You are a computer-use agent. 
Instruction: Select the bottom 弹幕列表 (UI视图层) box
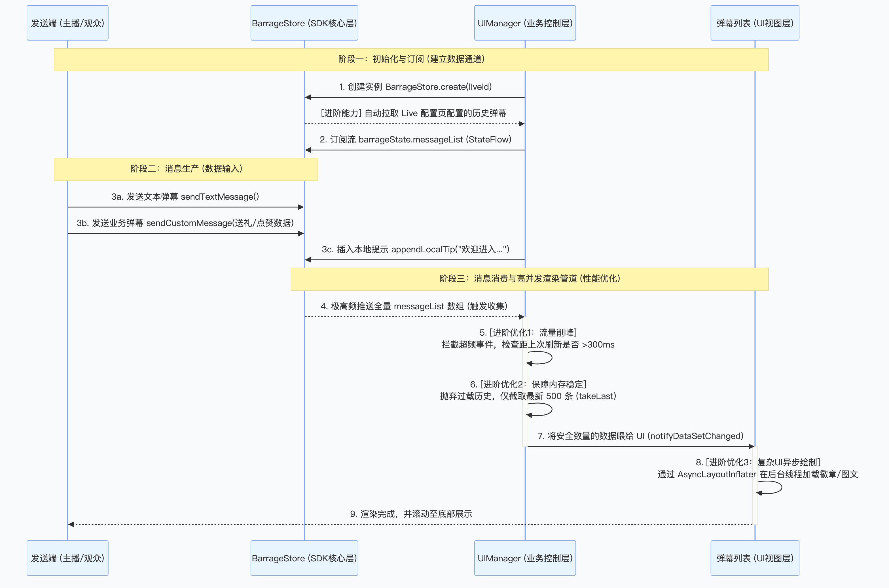[x=755, y=558]
